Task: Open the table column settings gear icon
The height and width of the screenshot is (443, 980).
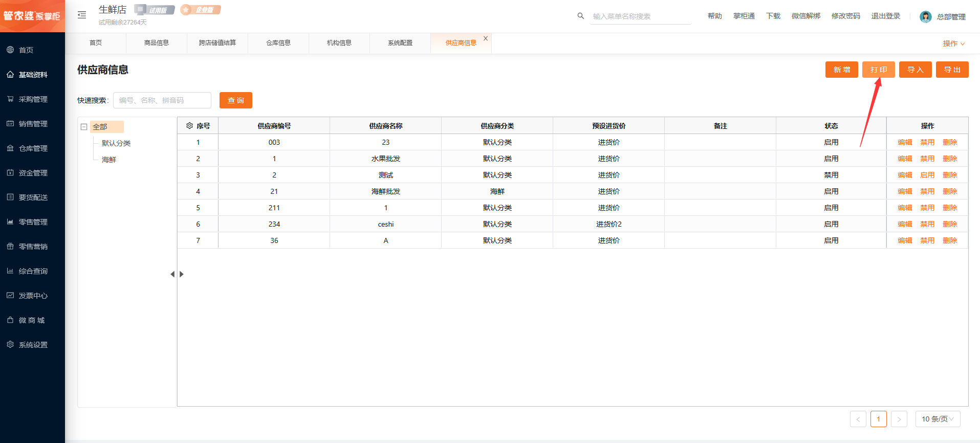Action: coord(189,125)
